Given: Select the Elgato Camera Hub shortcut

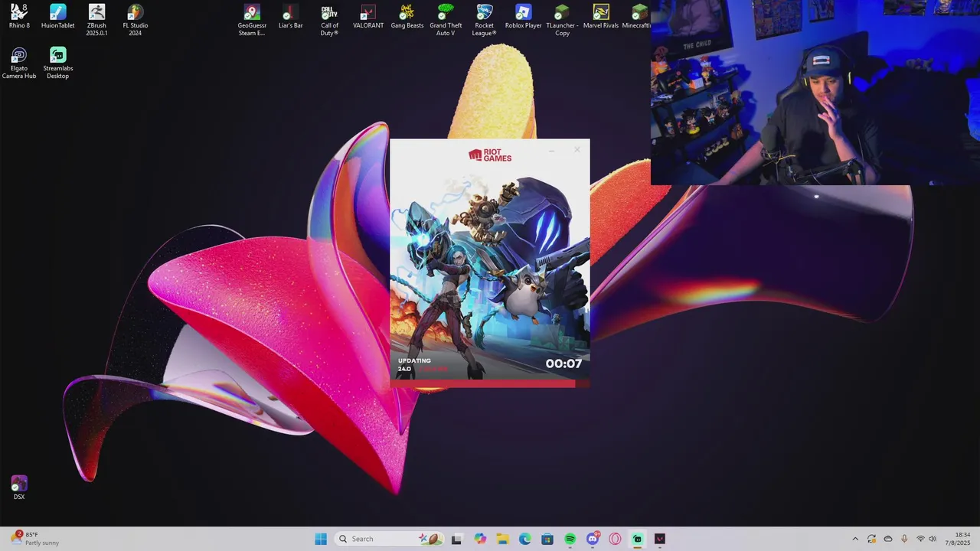Looking at the screenshot, I should [x=19, y=63].
